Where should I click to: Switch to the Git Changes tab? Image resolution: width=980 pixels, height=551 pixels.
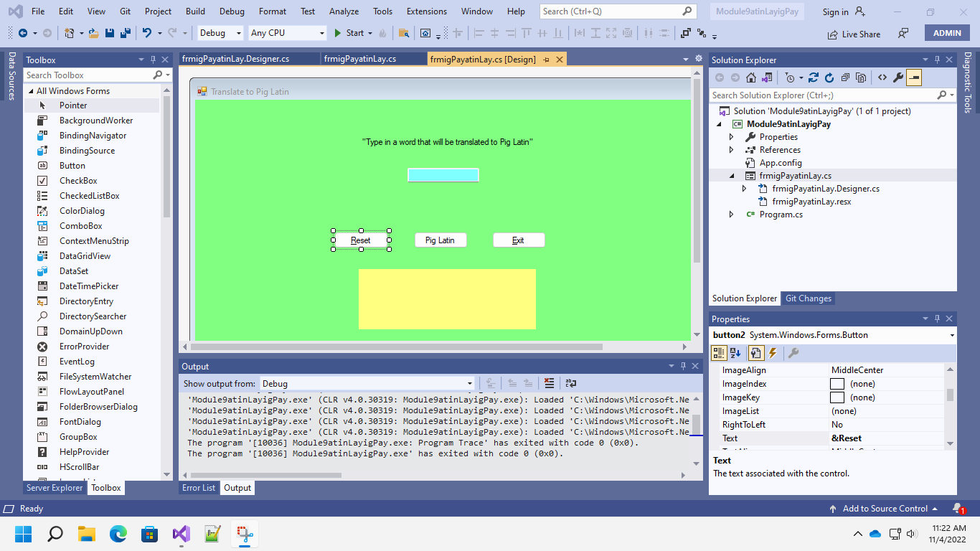tap(808, 298)
